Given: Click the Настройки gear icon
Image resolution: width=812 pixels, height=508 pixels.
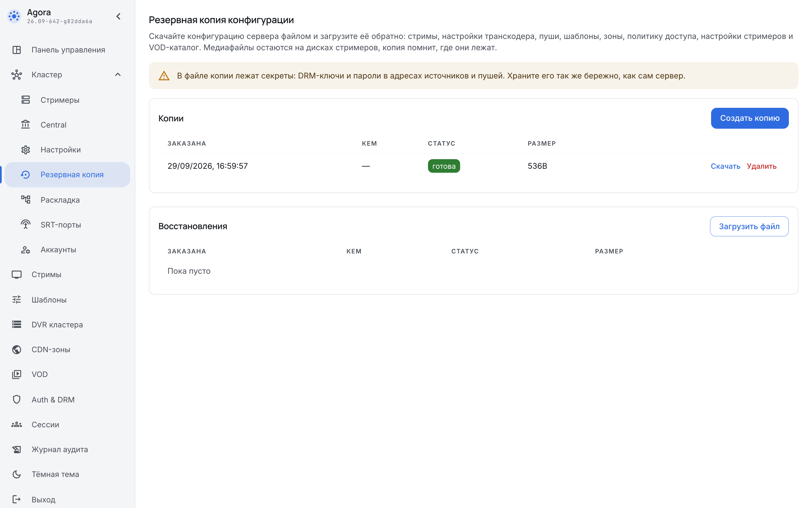Looking at the screenshot, I should point(25,150).
